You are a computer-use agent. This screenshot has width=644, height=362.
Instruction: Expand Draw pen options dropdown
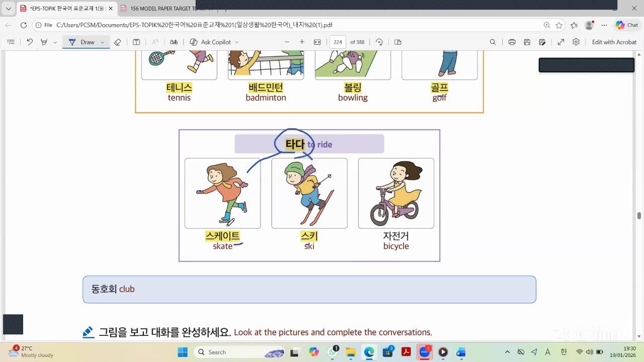[x=103, y=42]
